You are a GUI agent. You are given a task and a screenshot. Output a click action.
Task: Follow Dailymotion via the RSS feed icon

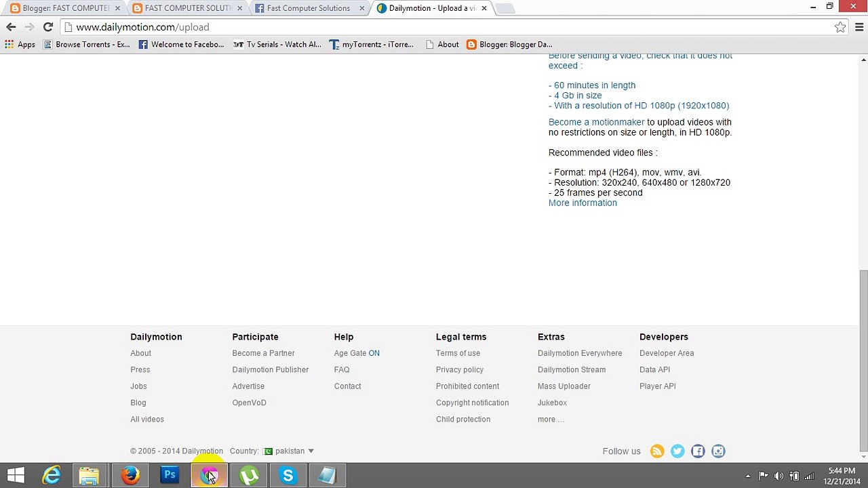coord(657,451)
